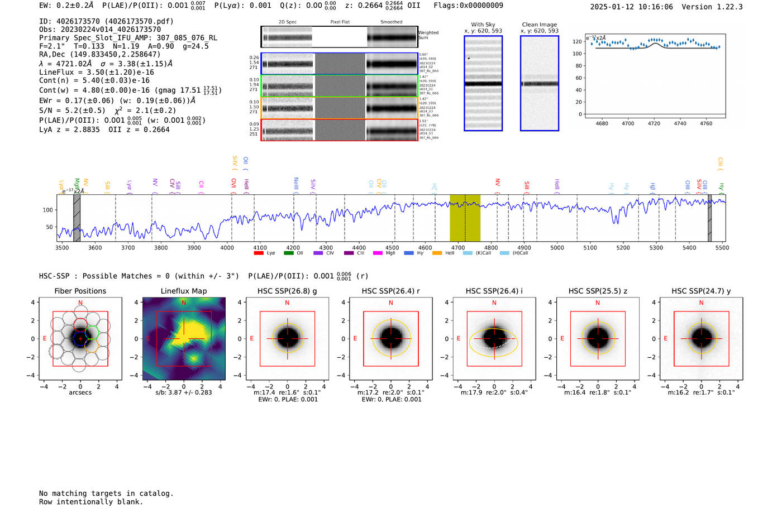This screenshot has height=532, width=782.
Task: Click the 'Version 1.22.3' text
Action: [x=712, y=7]
